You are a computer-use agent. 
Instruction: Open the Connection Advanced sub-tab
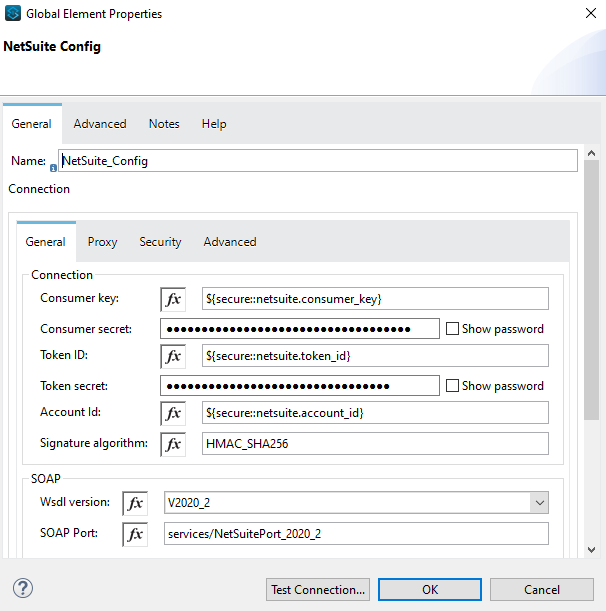[x=230, y=242]
